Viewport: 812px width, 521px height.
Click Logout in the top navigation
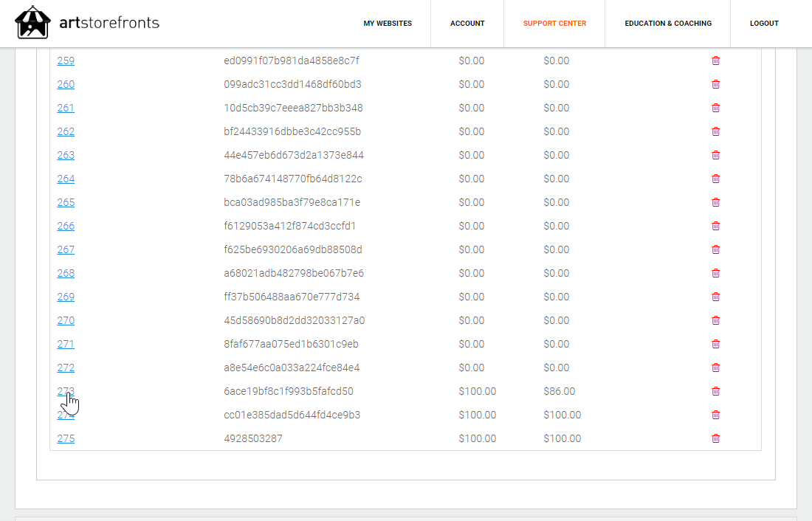[x=764, y=24]
